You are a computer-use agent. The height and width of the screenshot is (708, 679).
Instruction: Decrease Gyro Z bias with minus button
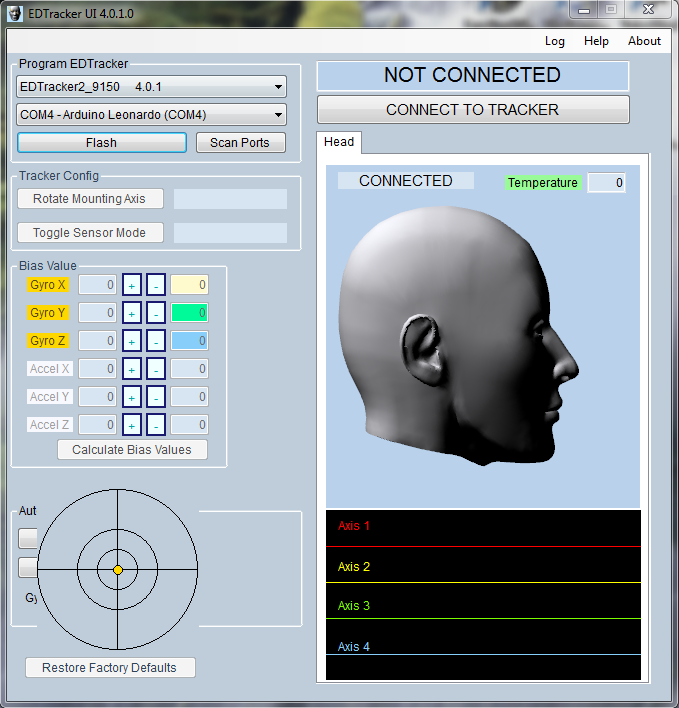click(x=156, y=341)
